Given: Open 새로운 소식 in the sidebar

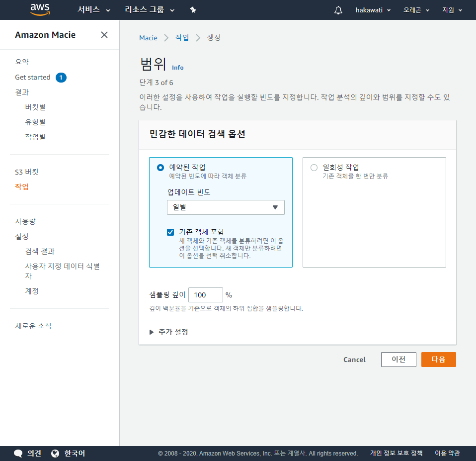Looking at the screenshot, I should pos(33,326).
